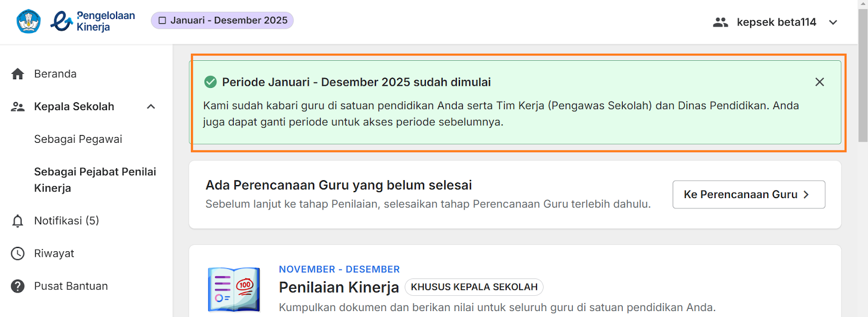Click the vertical page scrollbar thumb
The height and width of the screenshot is (317, 868).
[863, 75]
